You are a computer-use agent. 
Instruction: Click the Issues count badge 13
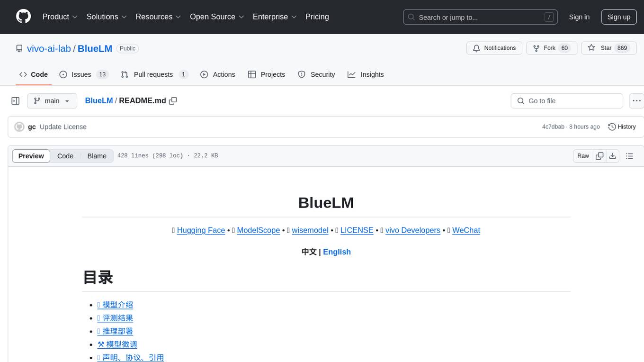click(x=102, y=74)
